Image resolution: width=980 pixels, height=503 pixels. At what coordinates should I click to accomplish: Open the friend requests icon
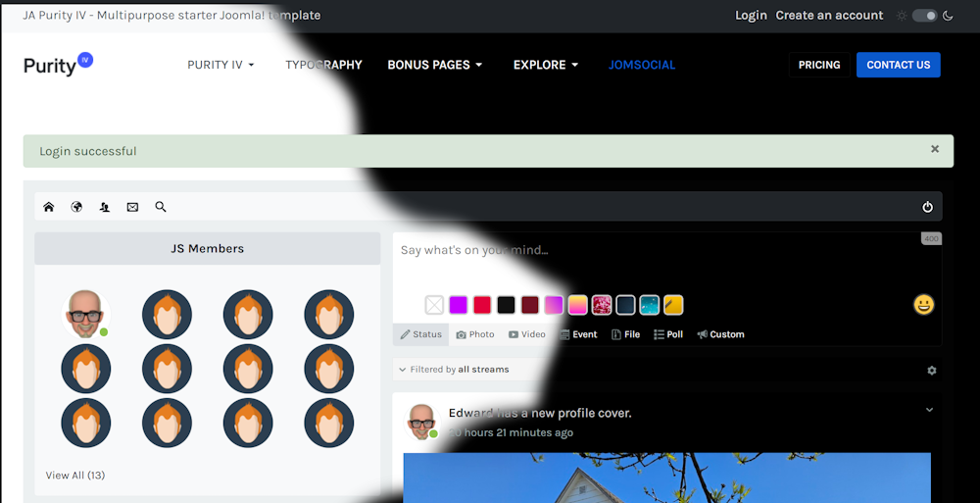click(x=105, y=207)
